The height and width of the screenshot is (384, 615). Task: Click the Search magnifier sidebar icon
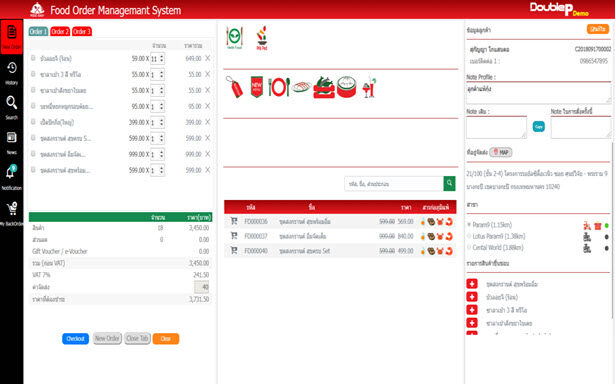pos(11,107)
